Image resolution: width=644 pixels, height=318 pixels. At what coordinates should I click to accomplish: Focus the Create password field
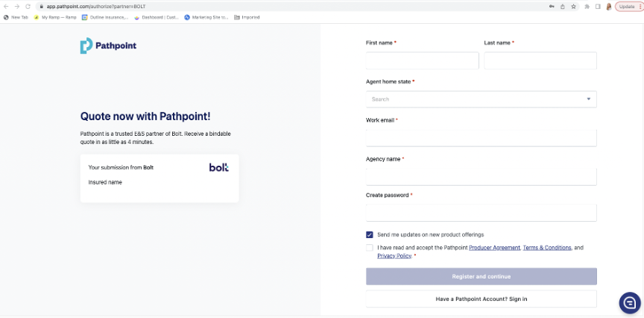(x=481, y=213)
